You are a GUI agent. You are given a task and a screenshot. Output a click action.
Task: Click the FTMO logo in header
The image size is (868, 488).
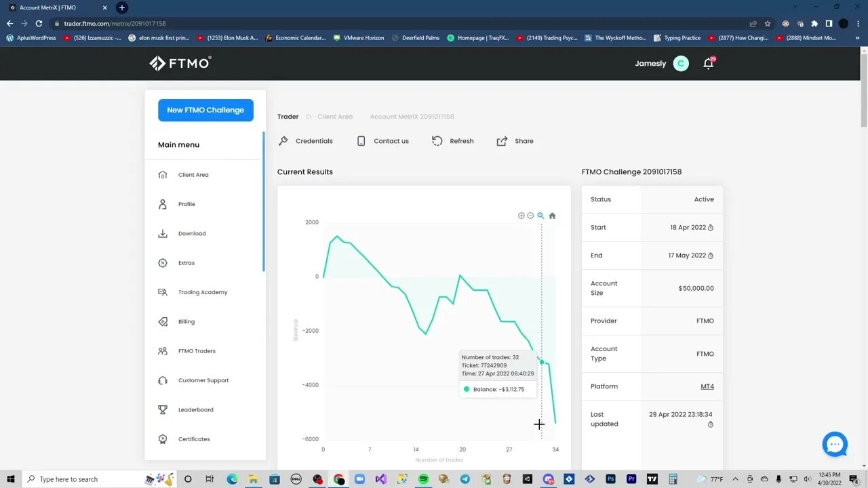click(180, 63)
